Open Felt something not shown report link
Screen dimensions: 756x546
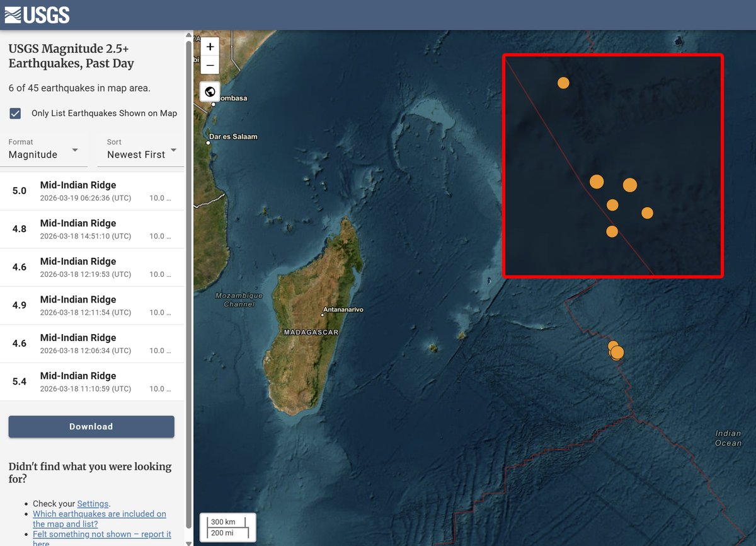(x=102, y=539)
